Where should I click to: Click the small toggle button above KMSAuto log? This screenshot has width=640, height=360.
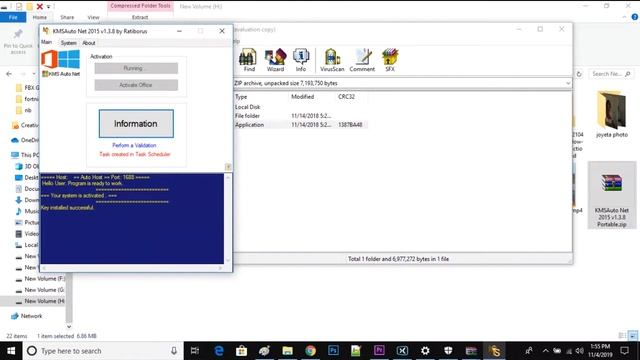[228, 167]
